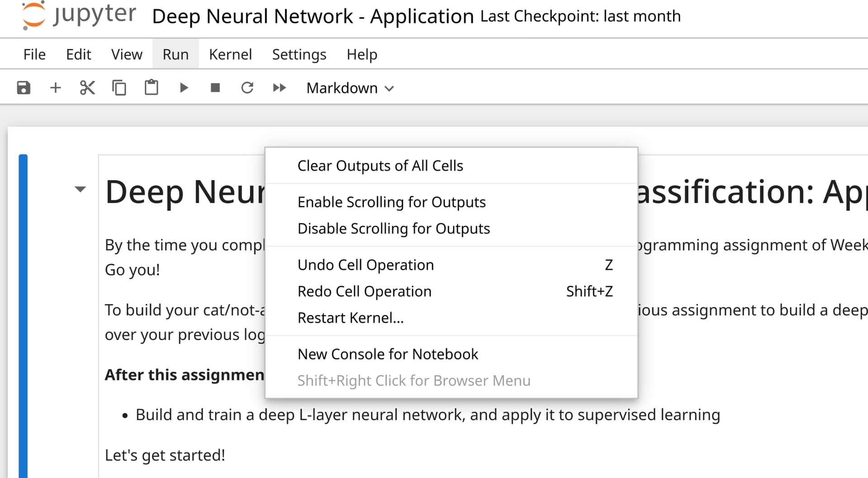Run the current cell with play icon
Screen dimensions: 868x478
183,87
